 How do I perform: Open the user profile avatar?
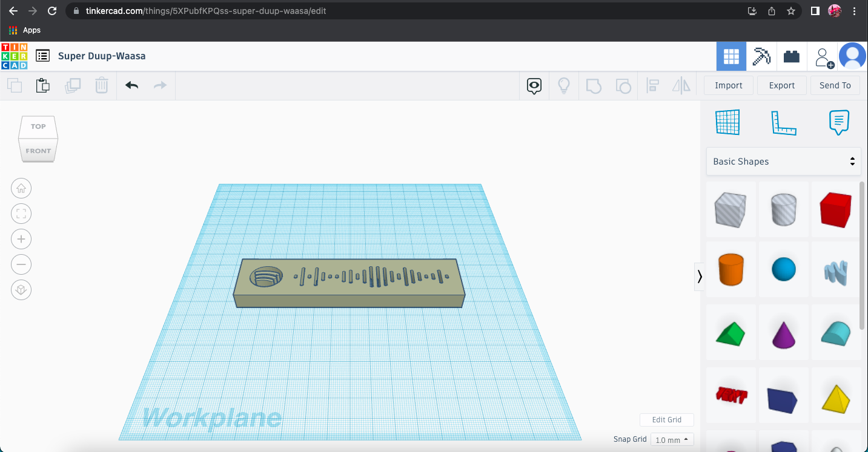coord(852,57)
